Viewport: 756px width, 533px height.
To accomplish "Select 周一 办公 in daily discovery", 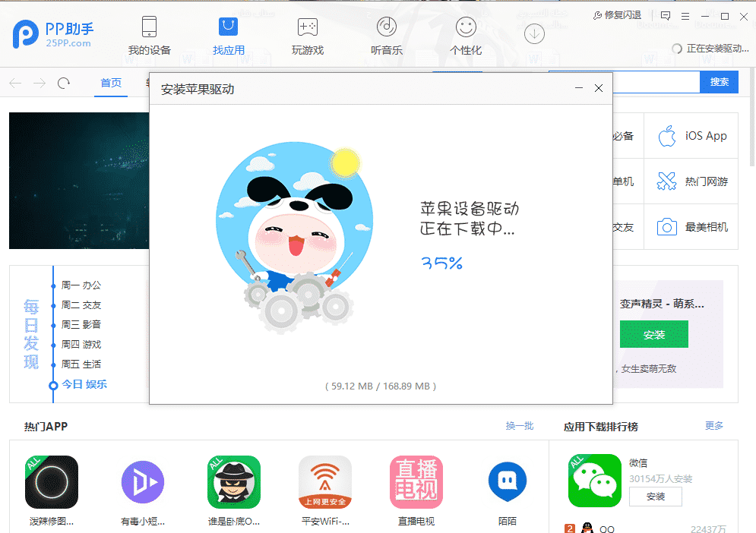I will (x=81, y=285).
